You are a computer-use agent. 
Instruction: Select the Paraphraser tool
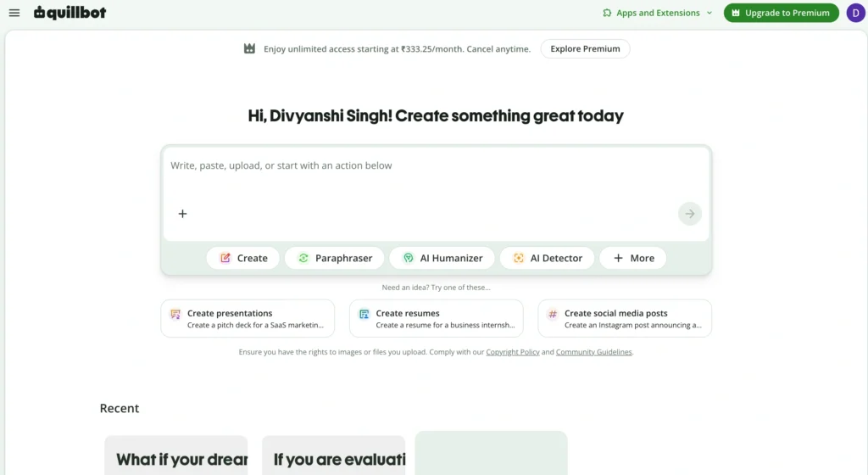[334, 258]
